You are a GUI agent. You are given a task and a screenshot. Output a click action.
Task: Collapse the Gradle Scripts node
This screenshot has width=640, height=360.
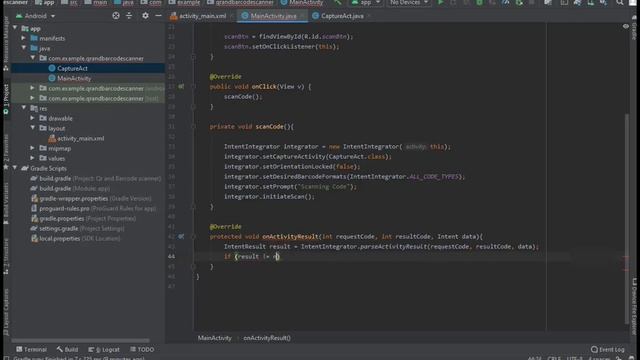[x=15, y=168]
